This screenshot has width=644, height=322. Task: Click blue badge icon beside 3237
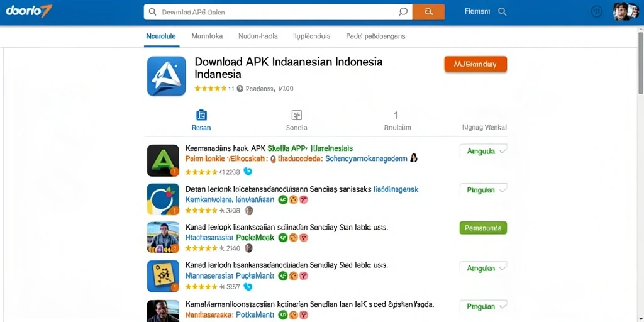[x=248, y=287]
